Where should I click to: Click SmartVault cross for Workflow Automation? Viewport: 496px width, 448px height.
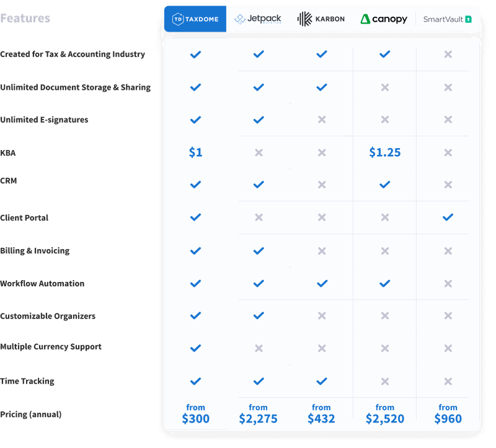point(448,284)
